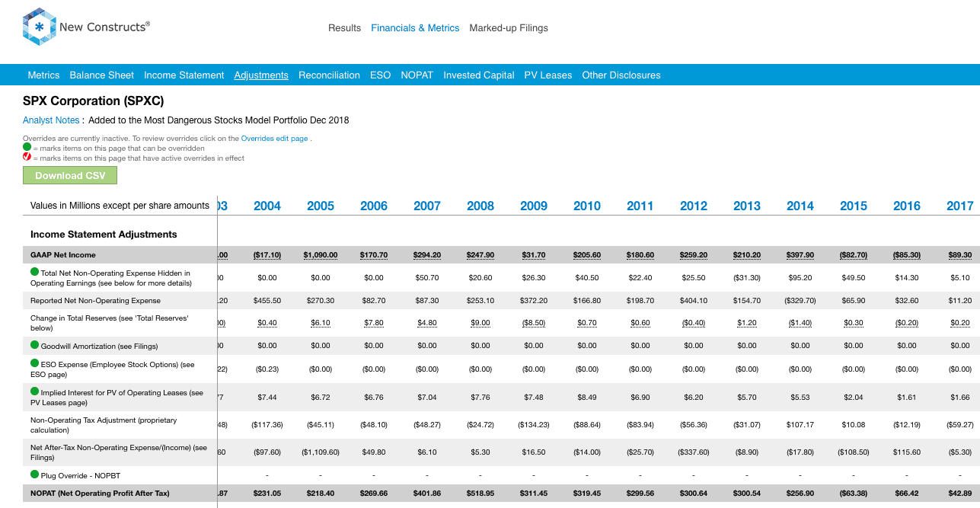Click Change in Total Reserves 2008 value $9.00
The image size is (980, 508).
click(x=480, y=323)
